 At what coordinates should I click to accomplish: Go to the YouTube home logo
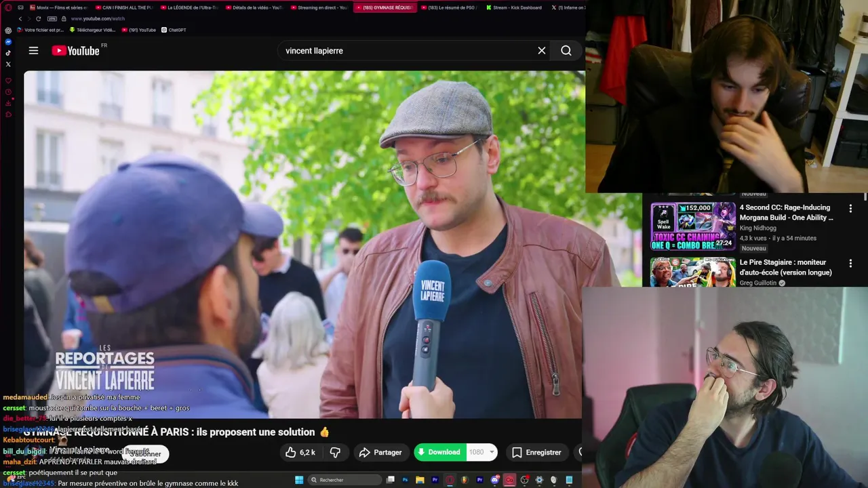[75, 51]
